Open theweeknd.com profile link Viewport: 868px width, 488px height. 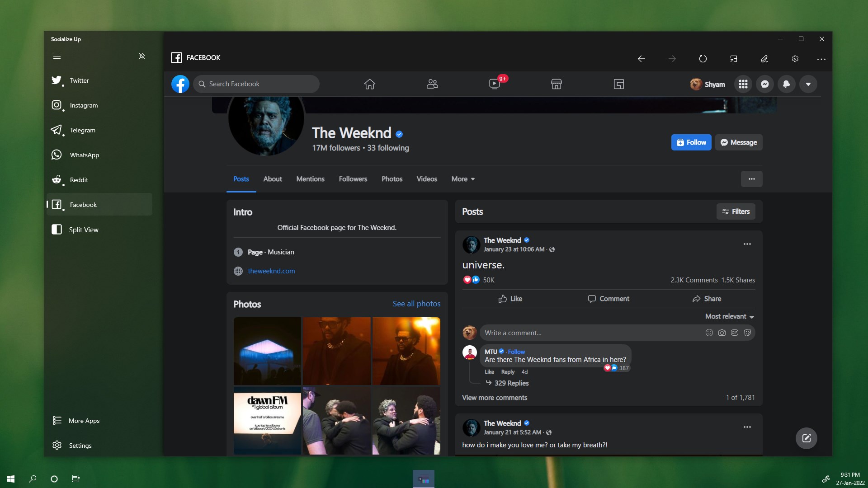point(271,271)
